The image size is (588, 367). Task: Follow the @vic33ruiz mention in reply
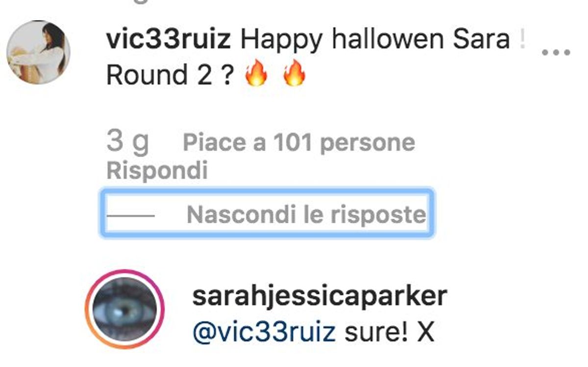(264, 333)
